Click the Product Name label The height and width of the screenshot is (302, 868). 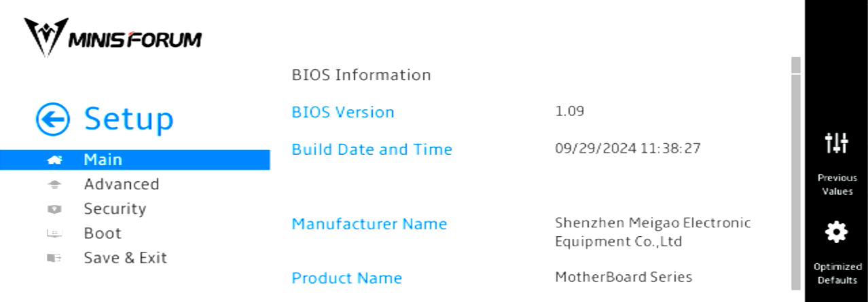(346, 278)
